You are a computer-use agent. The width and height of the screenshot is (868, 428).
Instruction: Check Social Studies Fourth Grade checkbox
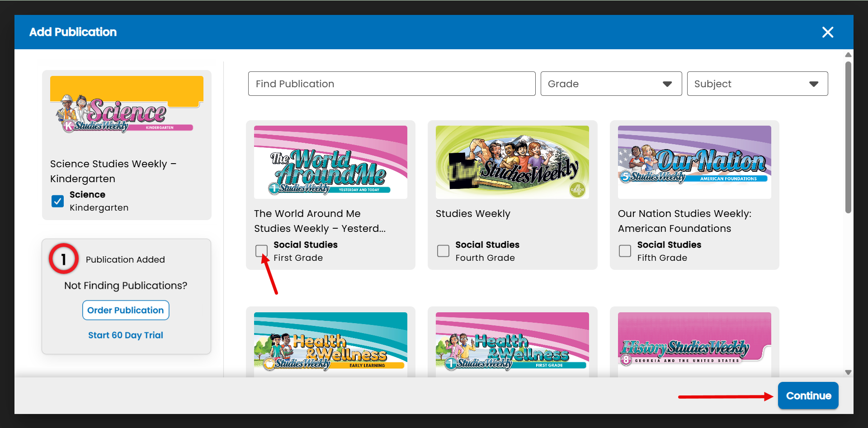tap(443, 251)
